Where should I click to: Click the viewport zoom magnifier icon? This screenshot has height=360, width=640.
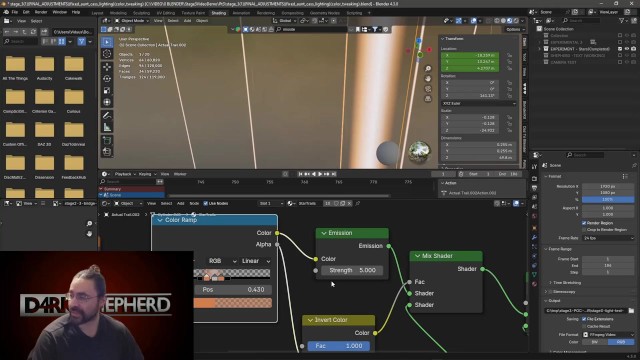(428, 69)
